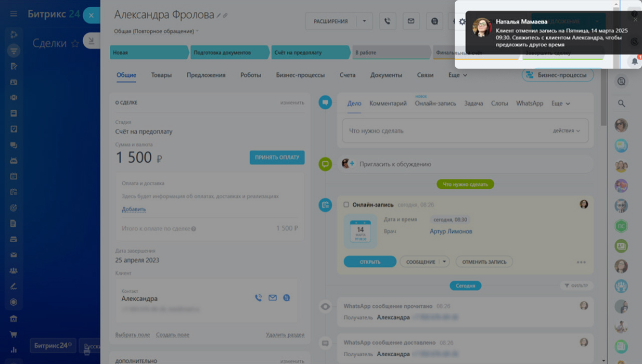Open the СООБЩЕНИЕ button dropdown arrow

(444, 262)
